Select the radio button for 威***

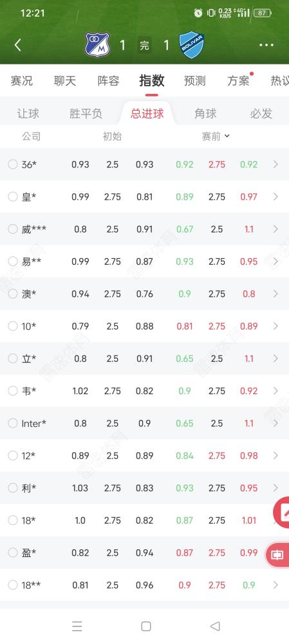13,229
